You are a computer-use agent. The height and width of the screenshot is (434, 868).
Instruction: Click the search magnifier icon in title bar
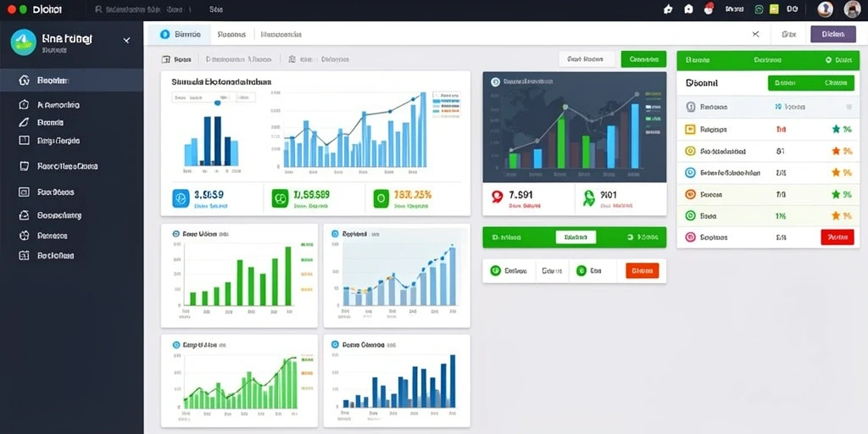click(98, 9)
